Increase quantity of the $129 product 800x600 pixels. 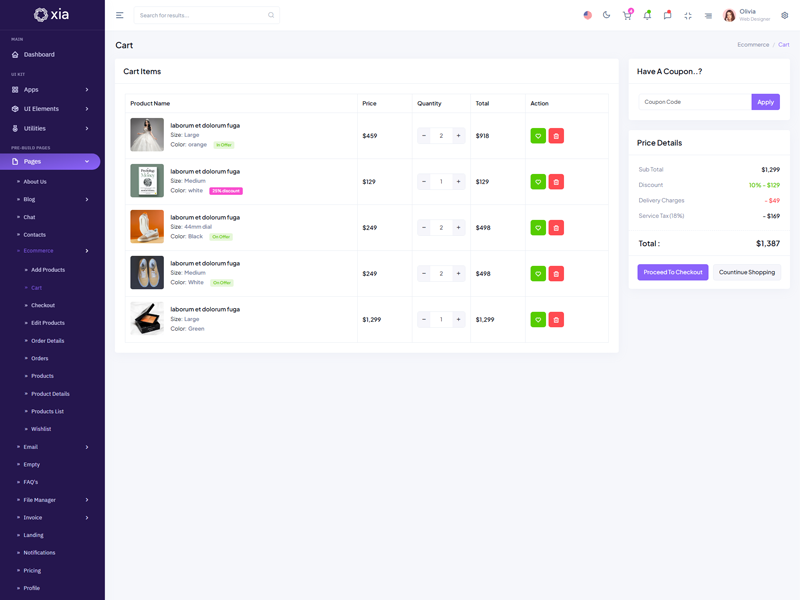tap(458, 182)
